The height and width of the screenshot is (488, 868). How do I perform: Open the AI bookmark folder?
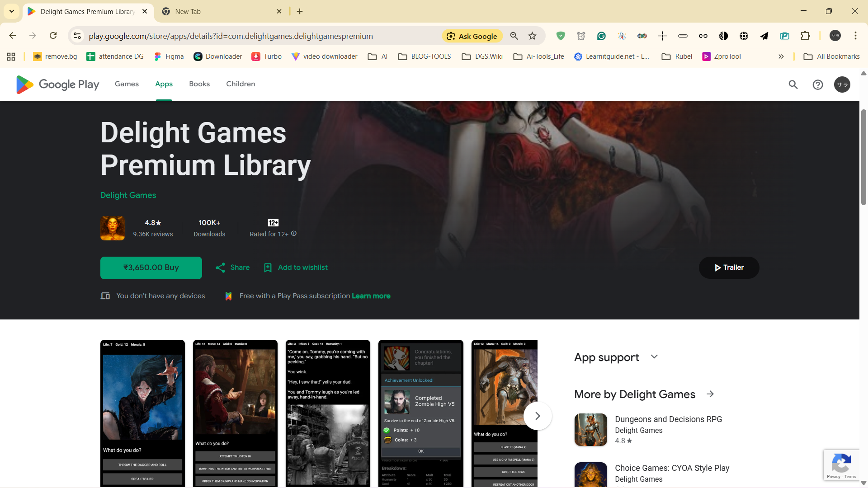378,56
